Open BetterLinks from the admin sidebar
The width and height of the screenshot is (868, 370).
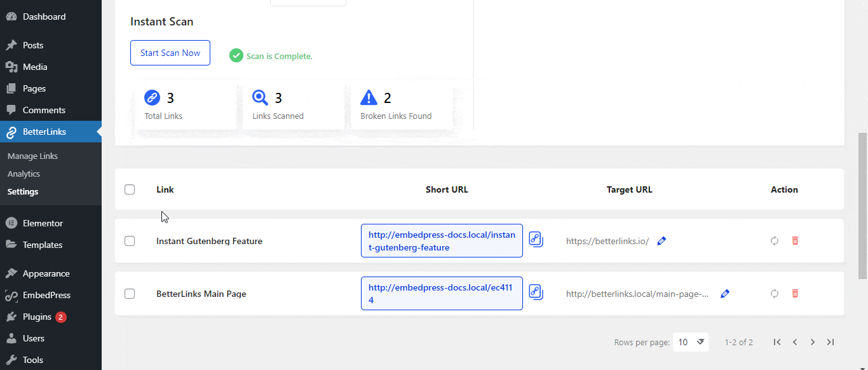(x=43, y=132)
